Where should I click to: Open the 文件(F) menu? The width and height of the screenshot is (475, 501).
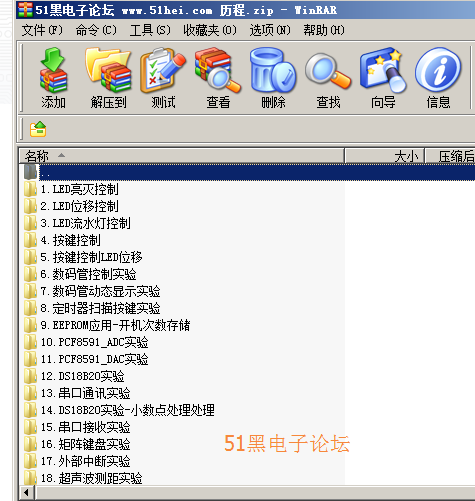pos(42,30)
